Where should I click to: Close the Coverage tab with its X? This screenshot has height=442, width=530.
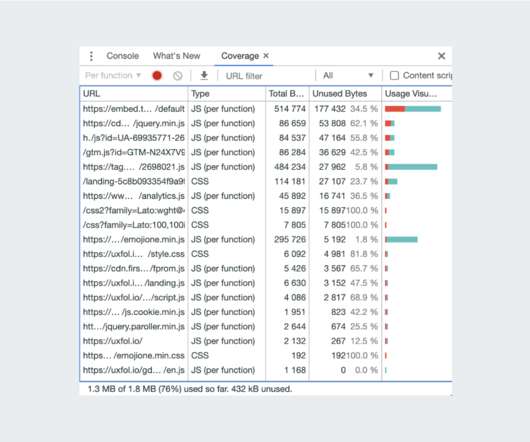(266, 55)
